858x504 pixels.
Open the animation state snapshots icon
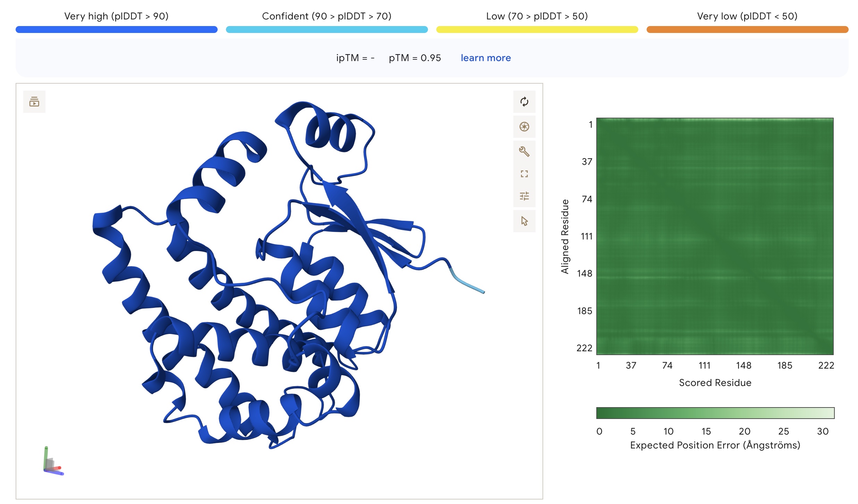[34, 102]
